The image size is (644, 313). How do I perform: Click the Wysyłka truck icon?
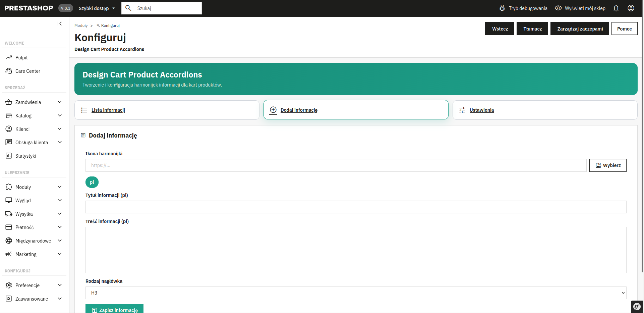tap(9, 214)
